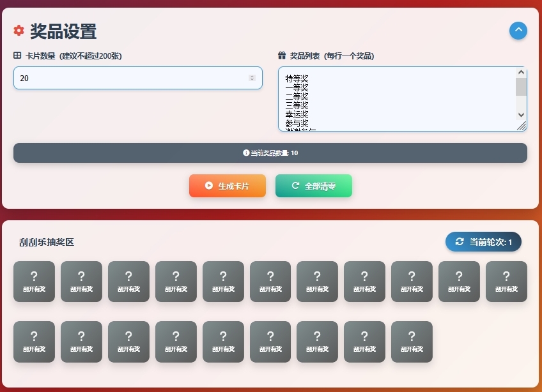Select 参与奖 line in prize list
Viewport: 542px width, 392px height.
(297, 123)
